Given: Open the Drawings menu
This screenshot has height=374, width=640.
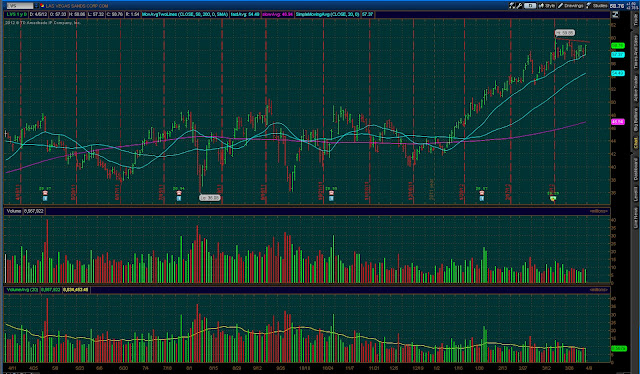Looking at the screenshot, I should point(571,6).
